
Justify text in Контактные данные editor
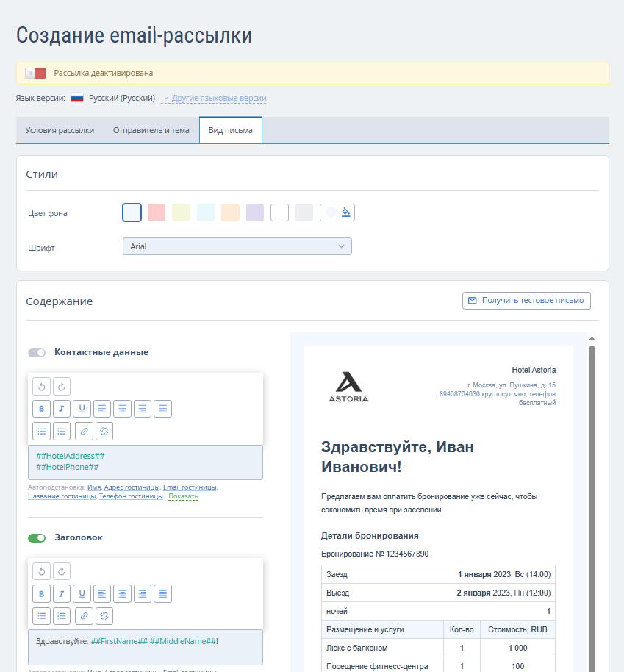(x=163, y=409)
